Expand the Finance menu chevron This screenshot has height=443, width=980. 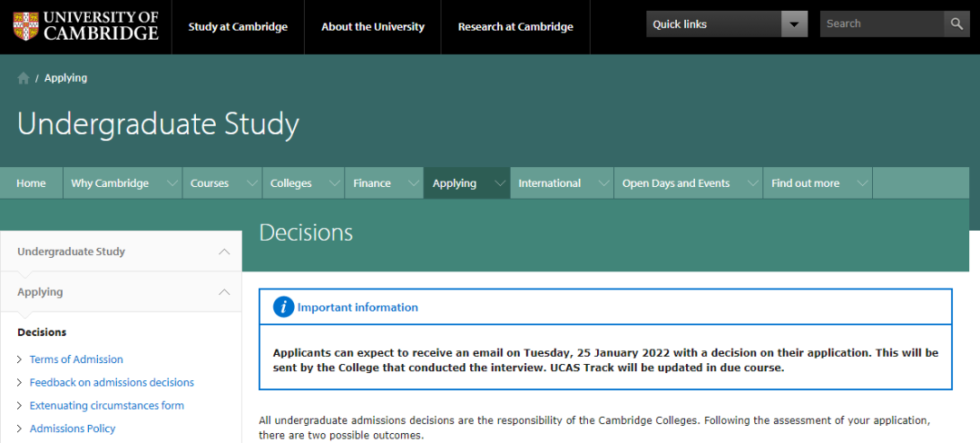(413, 183)
